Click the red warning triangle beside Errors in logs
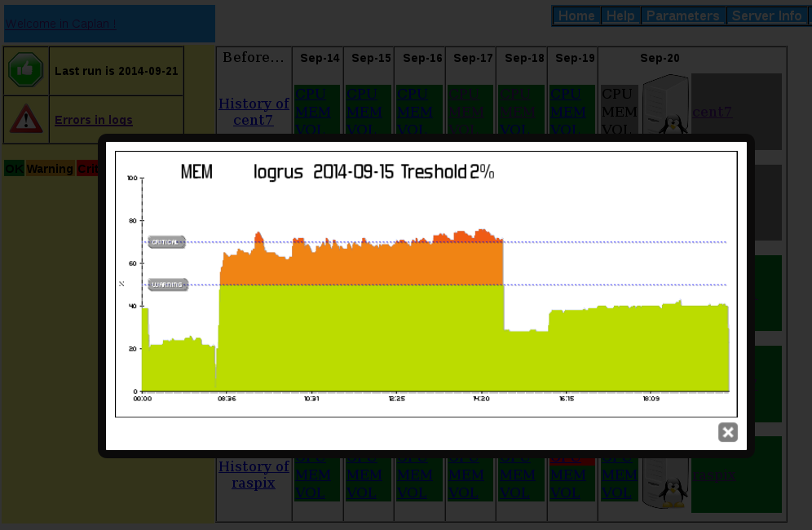Image resolution: width=812 pixels, height=530 pixels. [x=26, y=120]
